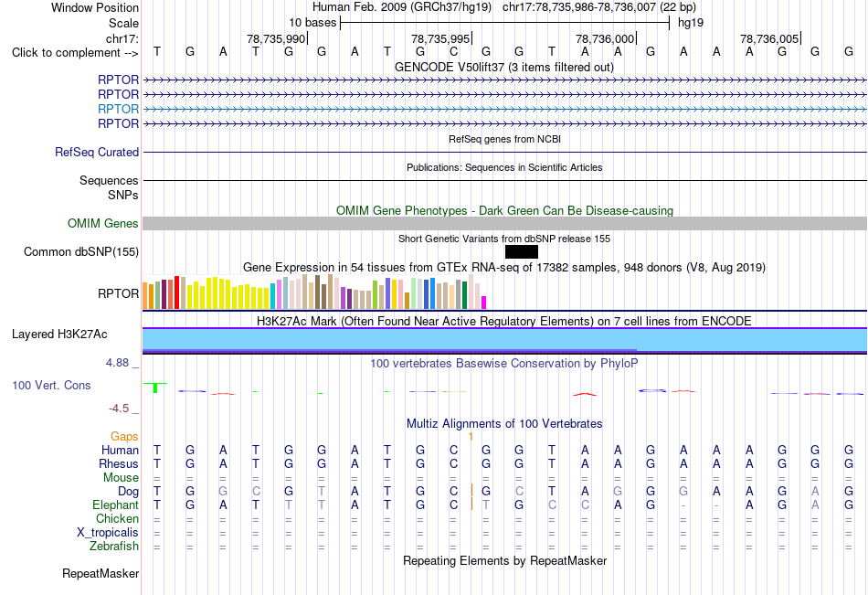This screenshot has width=868, height=595.
Task: Click the -4.5 PhyloP lower bound value
Action: [x=119, y=409]
